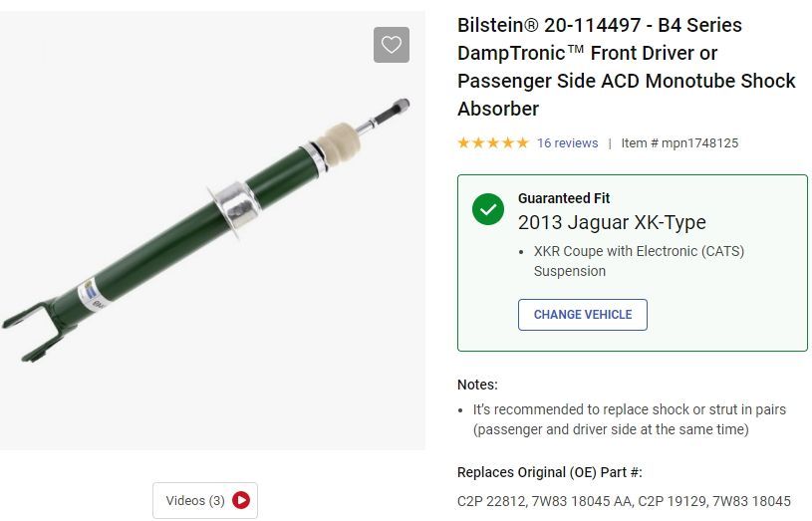Image resolution: width=812 pixels, height=521 pixels.
Task: Click the Bilstein 20-114497 product title
Action: (626, 67)
